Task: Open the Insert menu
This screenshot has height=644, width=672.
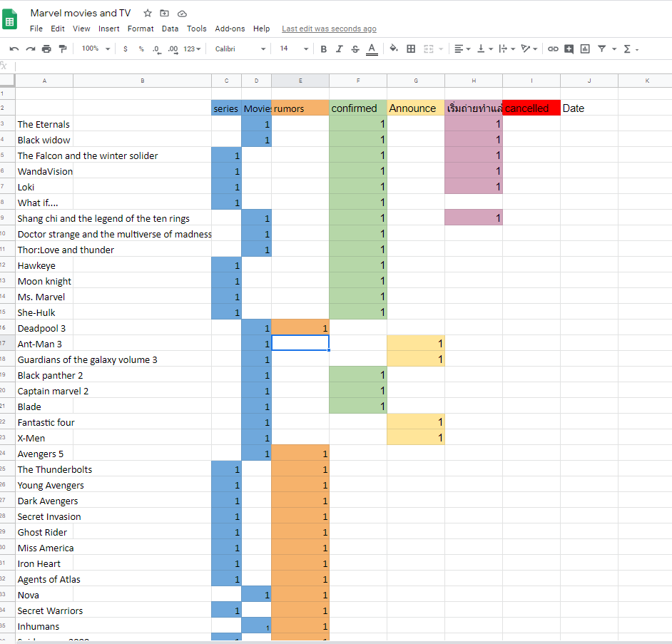Action: (109, 29)
